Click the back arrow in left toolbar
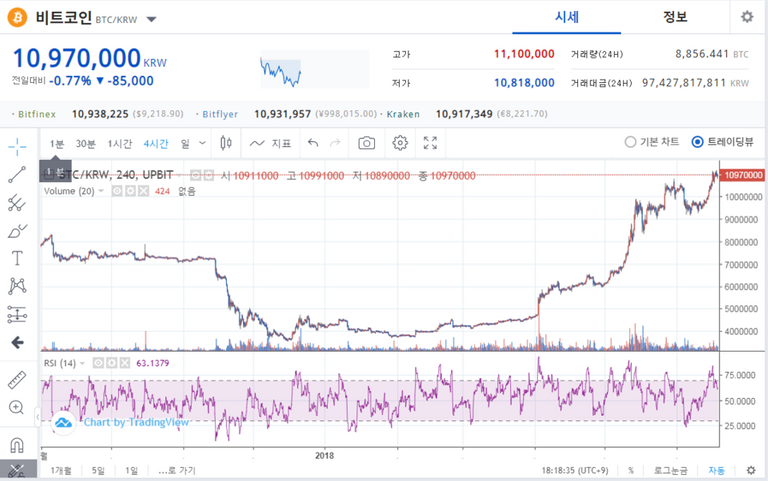This screenshot has height=481, width=768. 17,342
